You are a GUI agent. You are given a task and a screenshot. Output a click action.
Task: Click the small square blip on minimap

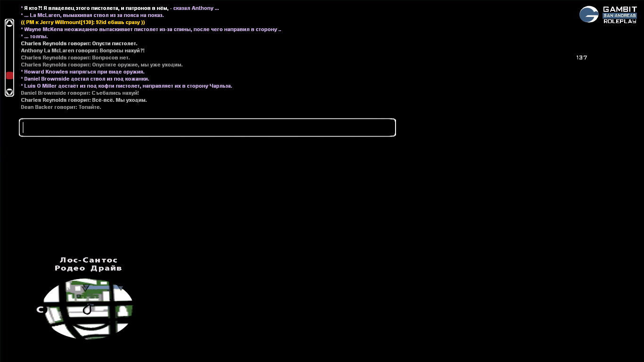tap(78, 296)
